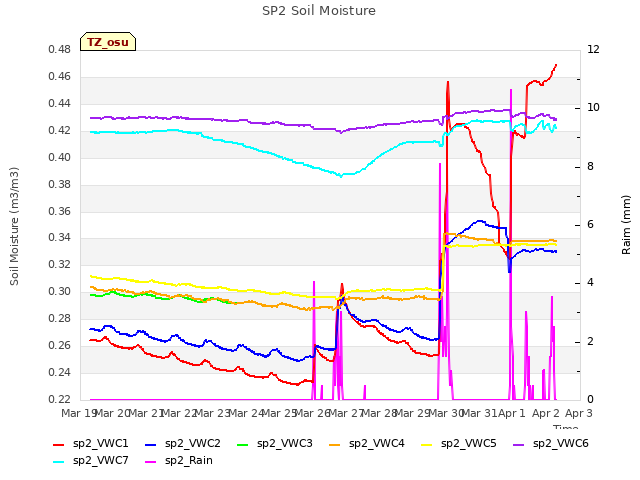Click the Soil Moisture (m3/m3) axis label
The width and height of the screenshot is (640, 480).
pos(14,226)
